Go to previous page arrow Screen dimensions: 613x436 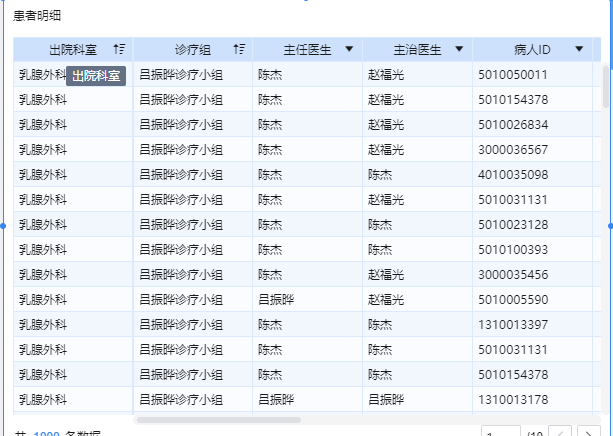[560, 431]
